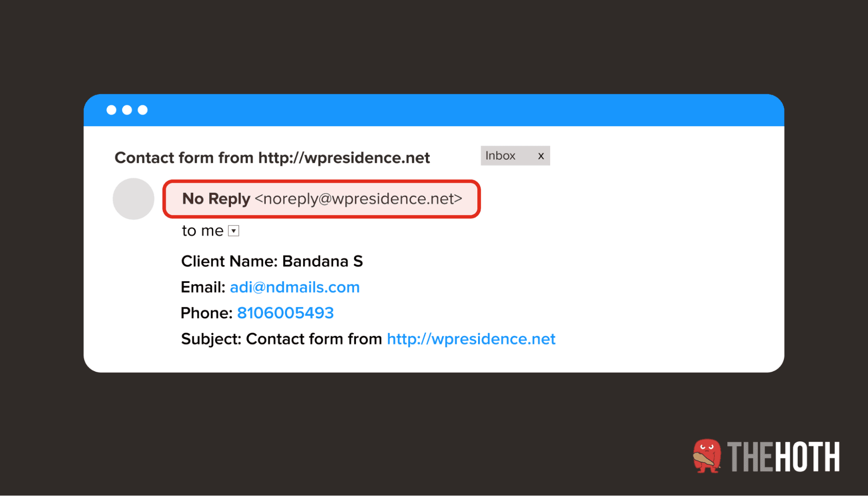Click the "Client Name: Bandana S" line
This screenshot has height=496, width=868.
272,261
